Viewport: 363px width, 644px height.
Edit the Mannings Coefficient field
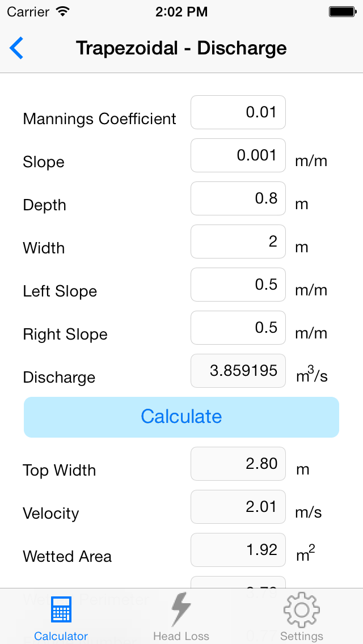[238, 112]
